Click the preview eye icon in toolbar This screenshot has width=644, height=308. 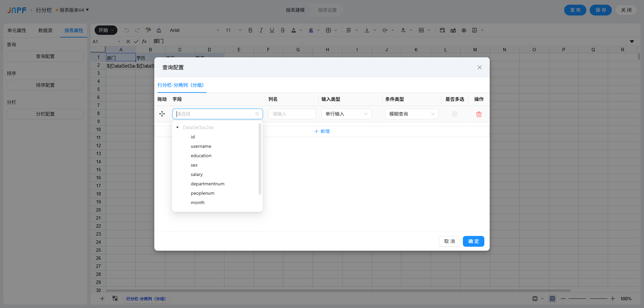(464, 30)
